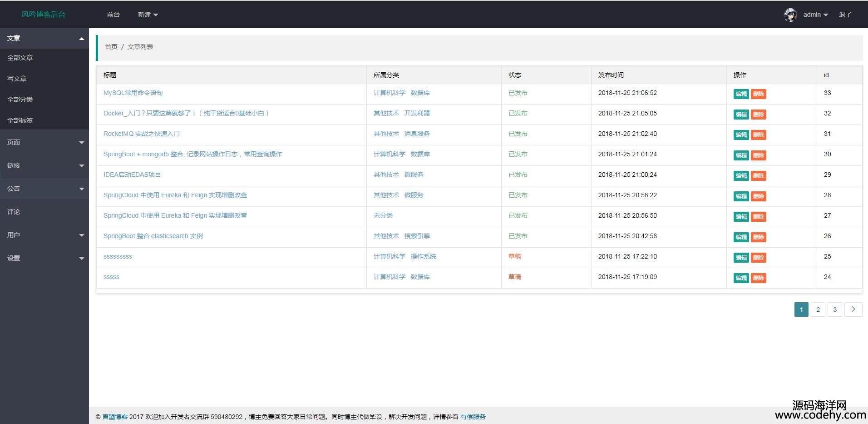Screen dimensions: 868x424
Task: Delete the draft article titled sssss
Action: (758, 278)
